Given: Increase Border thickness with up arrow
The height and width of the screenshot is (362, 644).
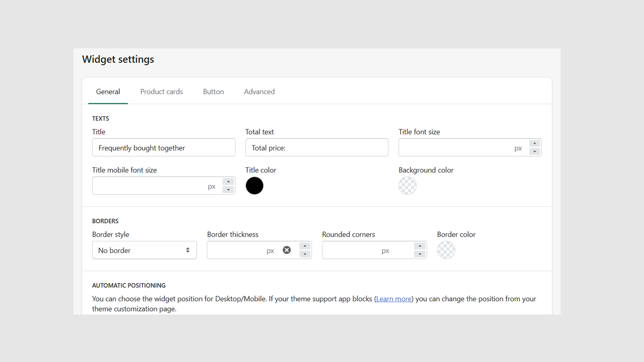Looking at the screenshot, I should tap(305, 246).
